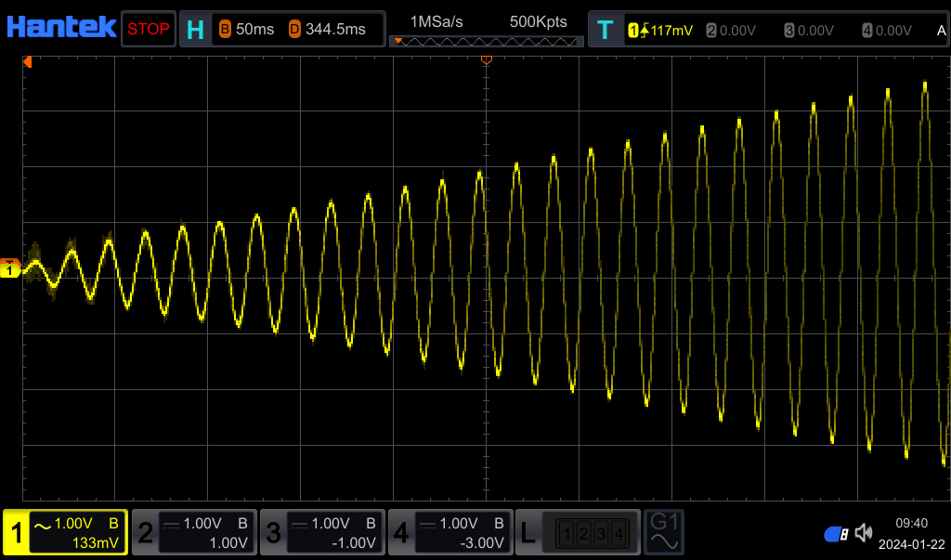Open the horizontal timebase H menu

click(195, 29)
